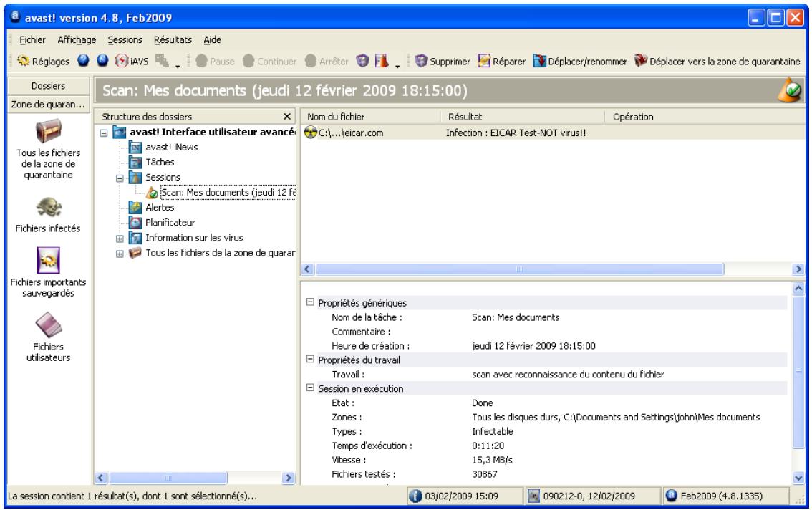Click Déplacer vers la zone de quarantaine
This screenshot has height=510, width=812.
[717, 61]
